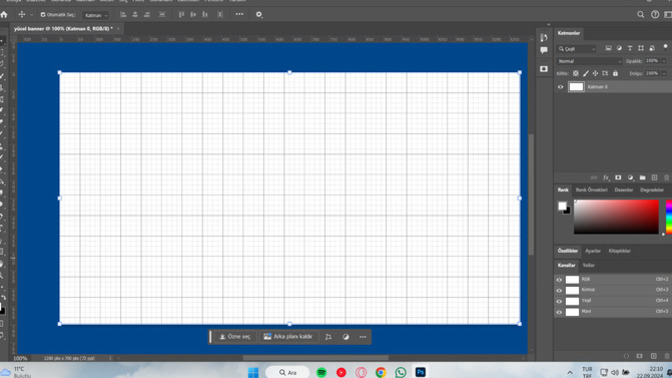Click the Arka planı kaldır button
This screenshot has width=672, height=378.
[288, 337]
